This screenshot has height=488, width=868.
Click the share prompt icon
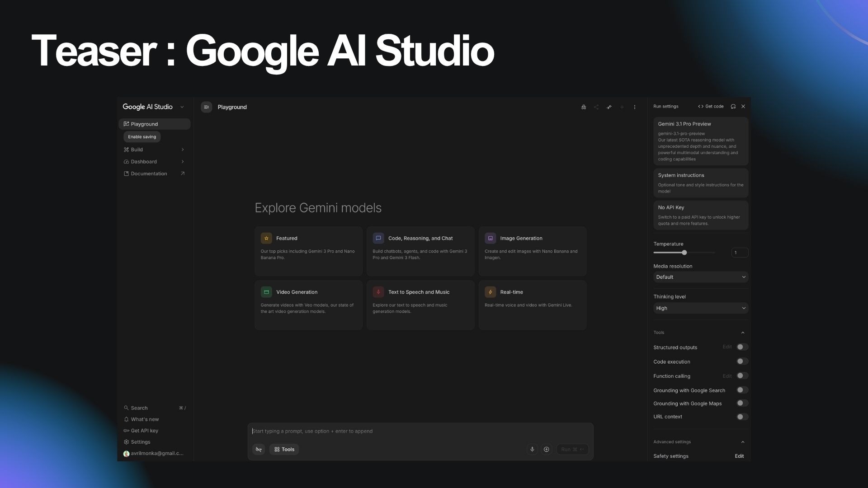point(596,107)
